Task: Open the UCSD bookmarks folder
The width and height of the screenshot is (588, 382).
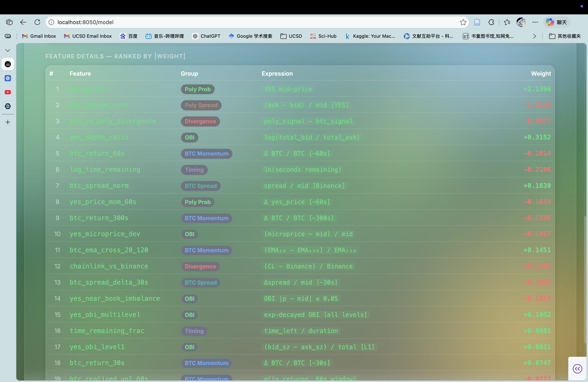Action: coord(291,36)
